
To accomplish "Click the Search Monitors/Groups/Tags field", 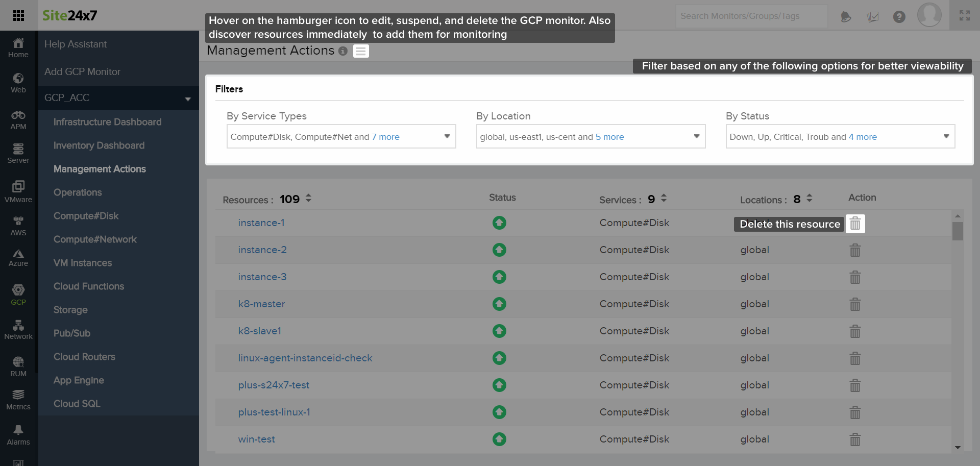I will click(x=750, y=16).
